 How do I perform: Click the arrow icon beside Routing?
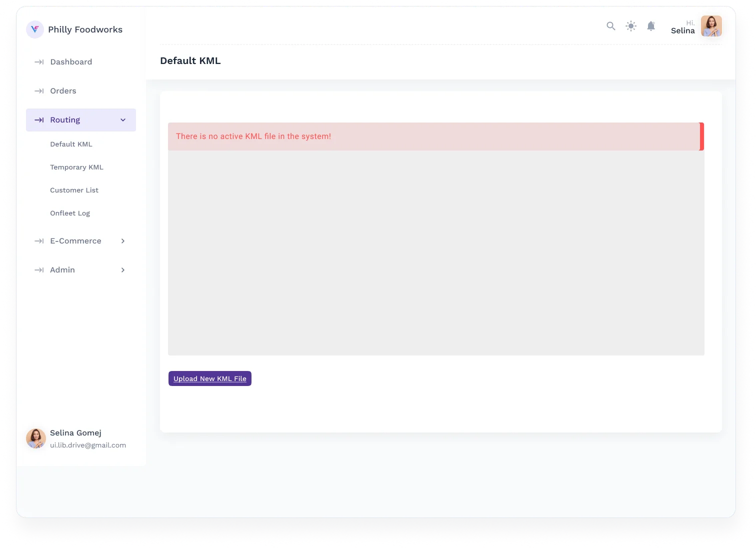coord(39,120)
